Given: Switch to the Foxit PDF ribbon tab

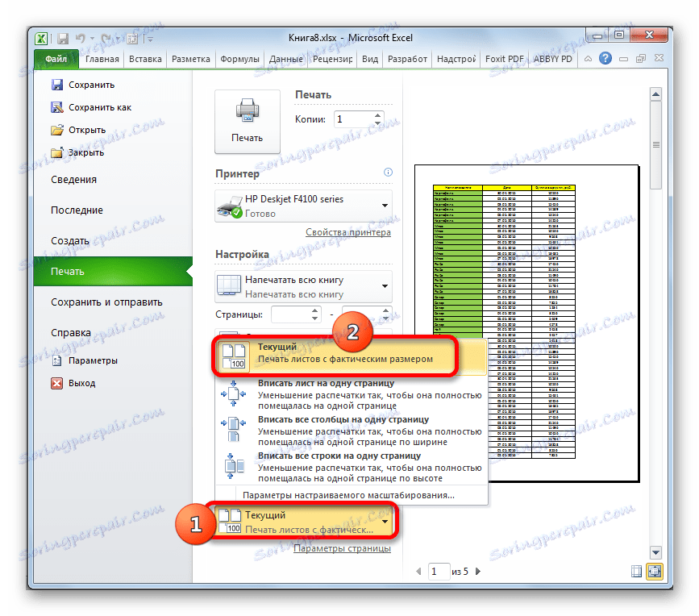Looking at the screenshot, I should [x=504, y=59].
